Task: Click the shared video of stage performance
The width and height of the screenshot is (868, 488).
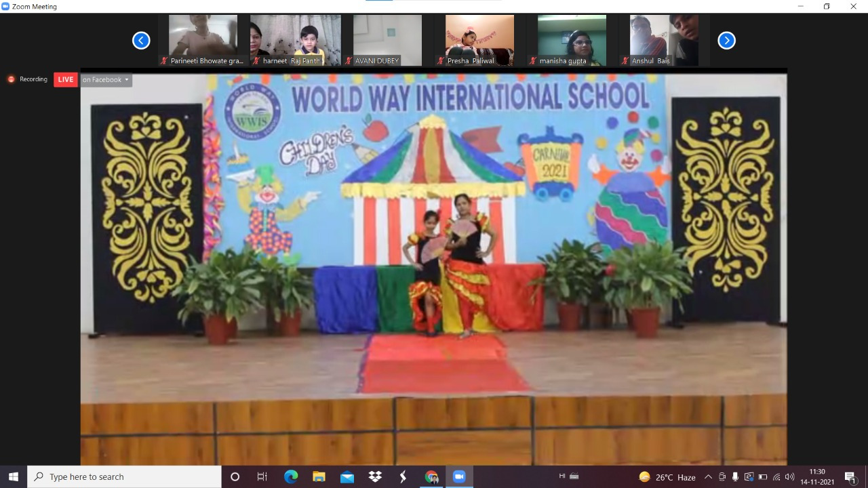Action: tap(434, 268)
